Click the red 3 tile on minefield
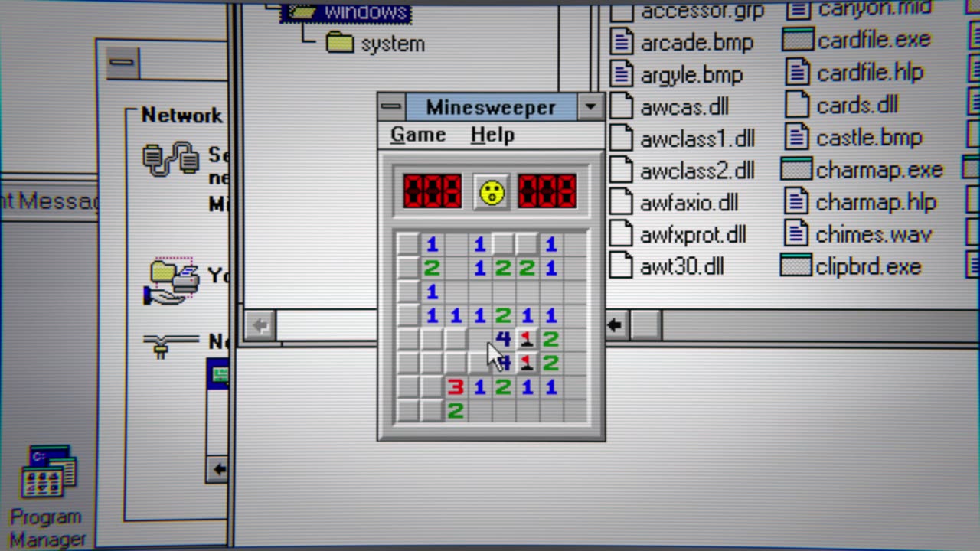The height and width of the screenshot is (551, 980). pos(456,387)
